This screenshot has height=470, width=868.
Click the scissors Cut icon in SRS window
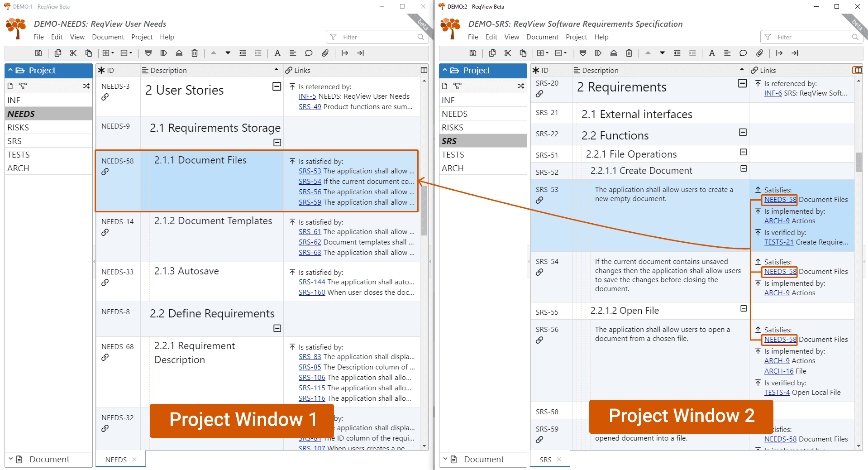tap(508, 53)
